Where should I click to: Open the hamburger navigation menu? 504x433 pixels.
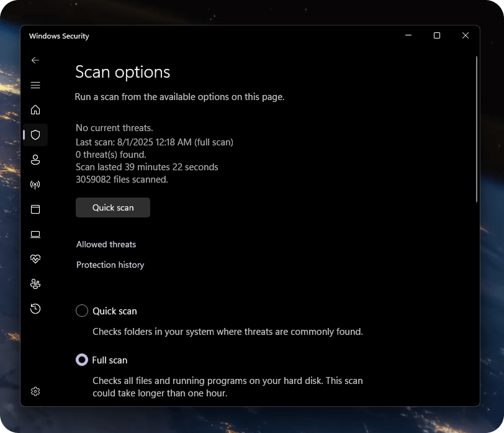coord(35,85)
